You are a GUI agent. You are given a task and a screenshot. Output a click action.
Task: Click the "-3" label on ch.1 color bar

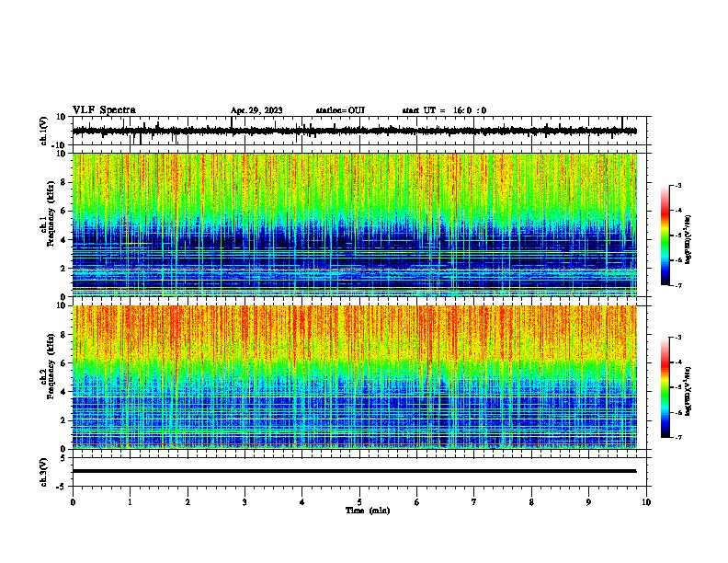[x=678, y=185]
